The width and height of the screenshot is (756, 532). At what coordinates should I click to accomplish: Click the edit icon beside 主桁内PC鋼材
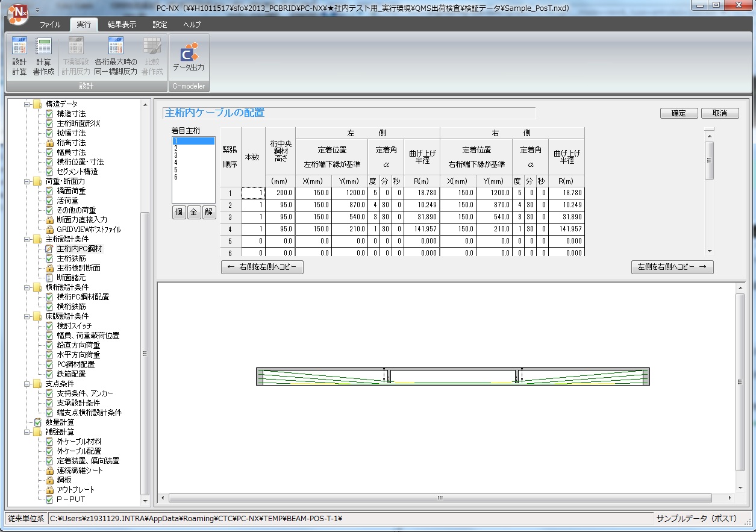50,248
